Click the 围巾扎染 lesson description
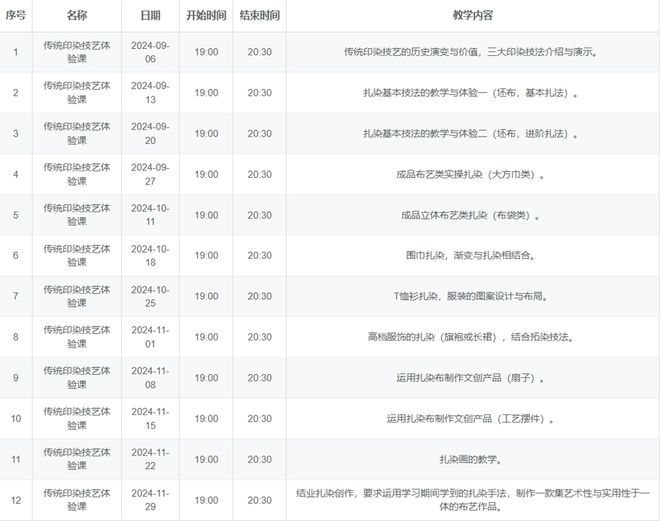660x521 pixels. click(471, 256)
